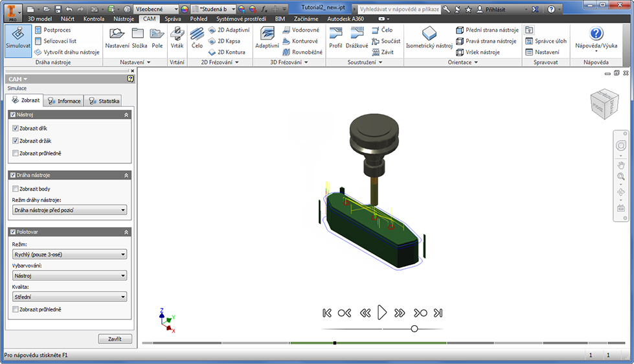Screen dimensions: 634x364
Task: Enable Zobrazit průhledně under Polotovar
Action: [x=16, y=310]
